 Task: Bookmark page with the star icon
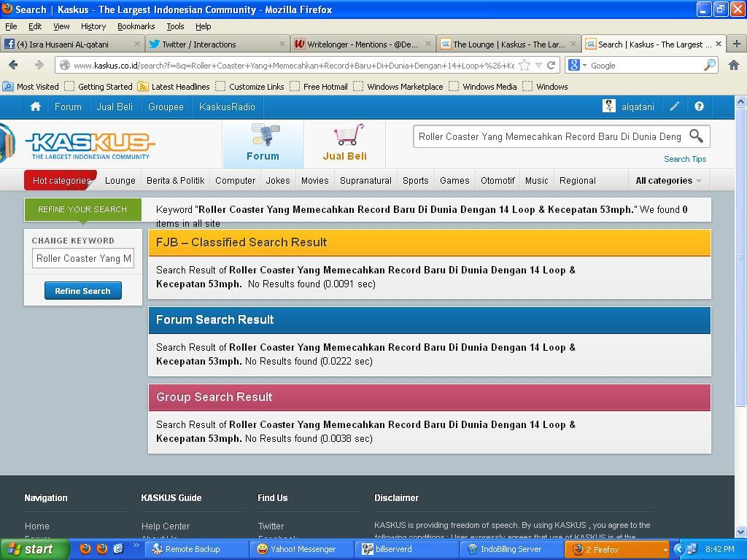(524, 65)
